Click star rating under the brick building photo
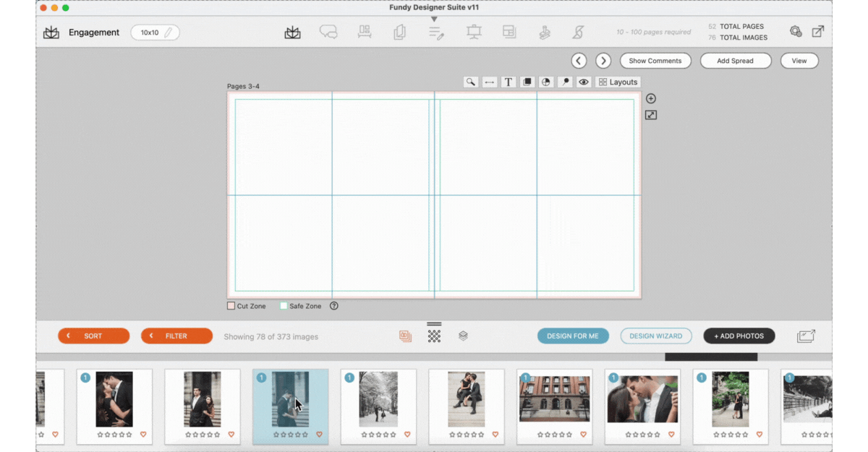Image resolution: width=868 pixels, height=452 pixels. tap(555, 435)
